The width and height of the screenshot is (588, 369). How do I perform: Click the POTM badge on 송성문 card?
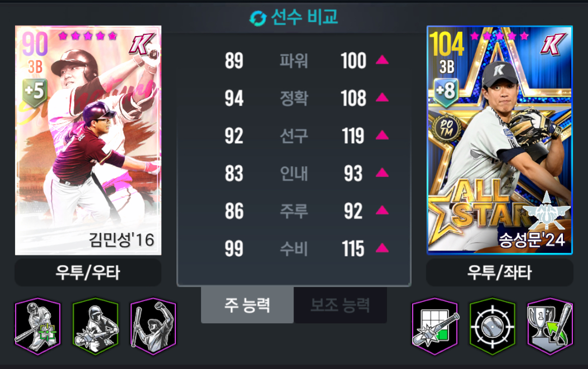point(446,128)
